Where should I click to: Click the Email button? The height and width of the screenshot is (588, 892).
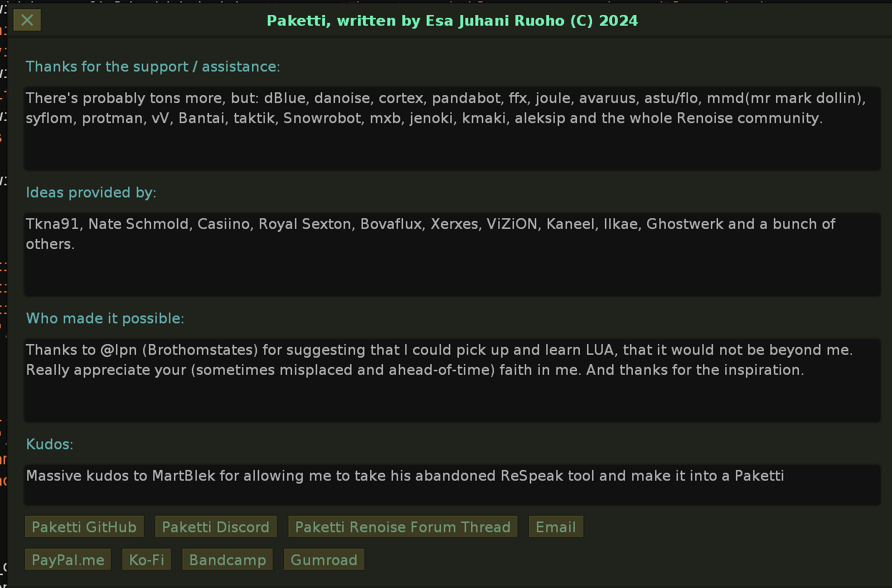[556, 527]
